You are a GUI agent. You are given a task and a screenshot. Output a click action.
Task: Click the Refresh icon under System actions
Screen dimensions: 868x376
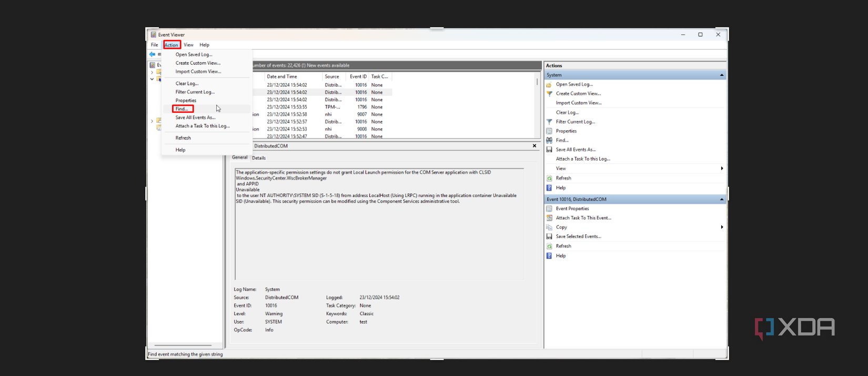(x=549, y=178)
